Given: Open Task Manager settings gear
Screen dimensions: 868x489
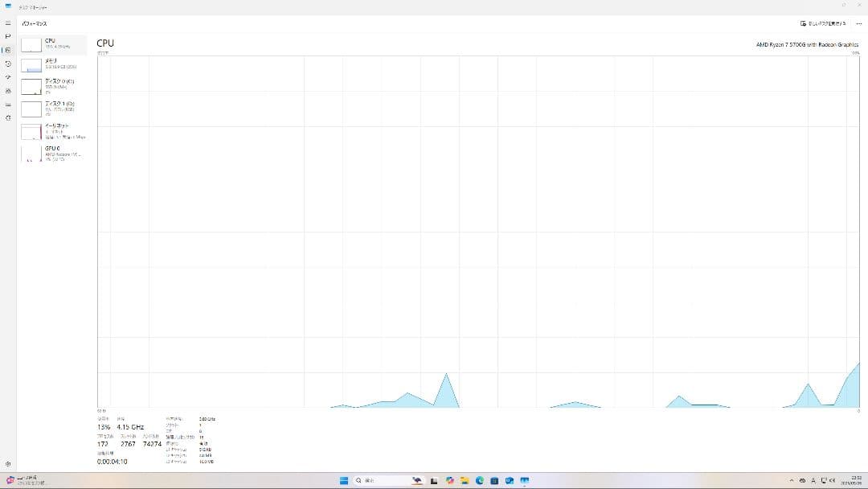Looking at the screenshot, I should click(8, 464).
